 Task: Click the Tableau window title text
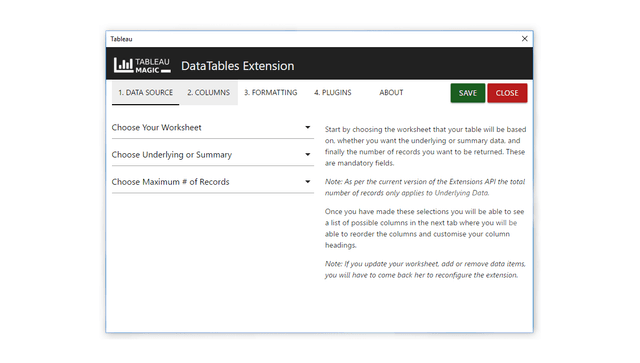(121, 39)
